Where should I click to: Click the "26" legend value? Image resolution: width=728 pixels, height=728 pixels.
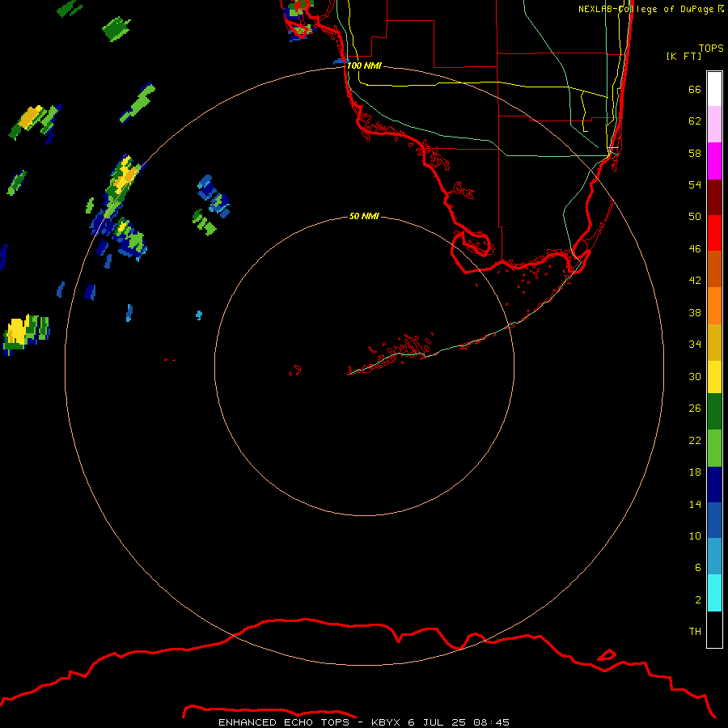pos(695,408)
